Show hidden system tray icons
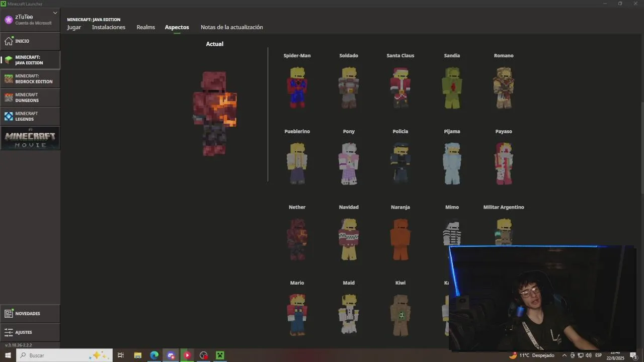644x362 pixels. (565, 355)
